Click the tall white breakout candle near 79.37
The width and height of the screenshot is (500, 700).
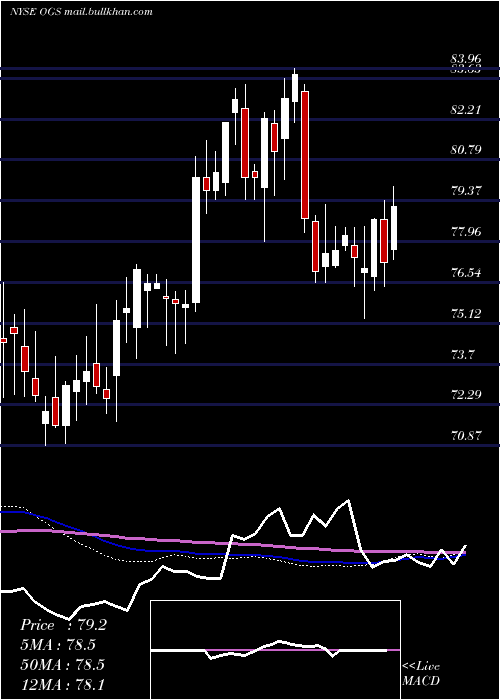tap(196, 240)
